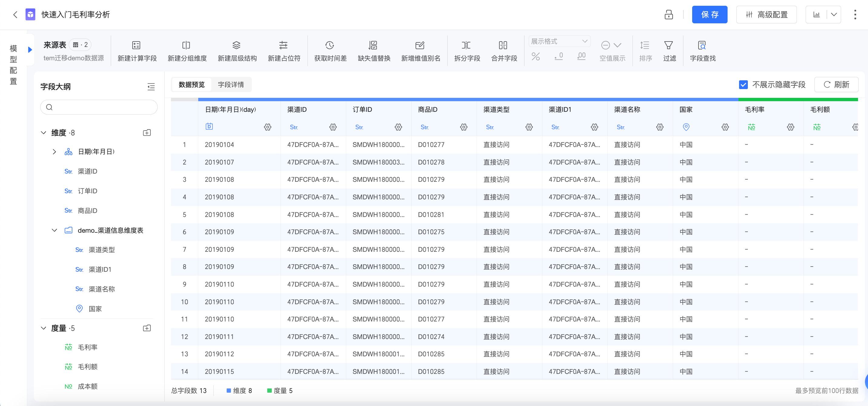This screenshot has width=868, height=406.
Task: Click the 过滤 filter tool
Action: pyautogui.click(x=669, y=51)
